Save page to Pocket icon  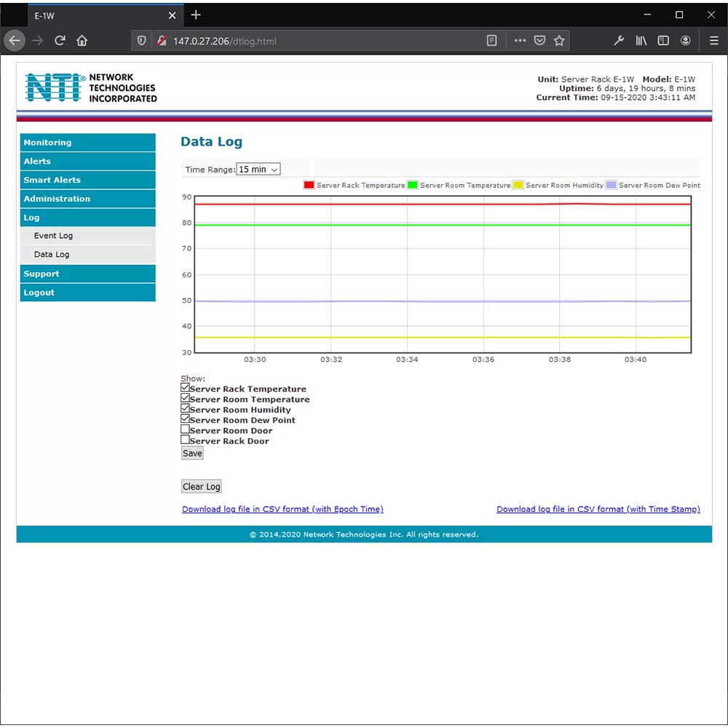coord(539,41)
